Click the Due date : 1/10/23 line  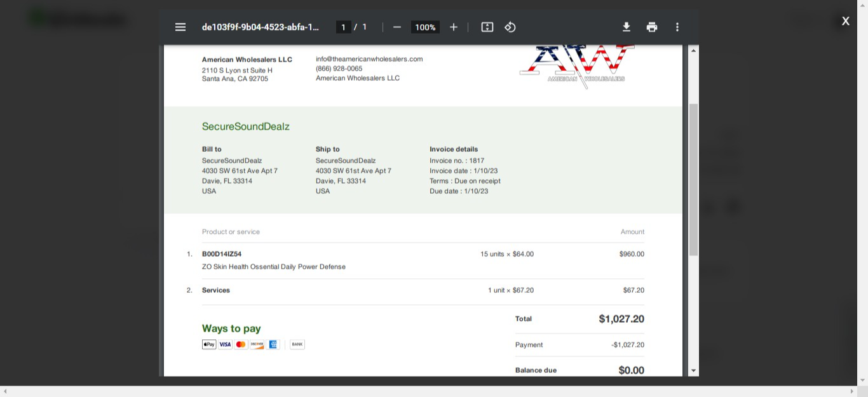(x=459, y=191)
